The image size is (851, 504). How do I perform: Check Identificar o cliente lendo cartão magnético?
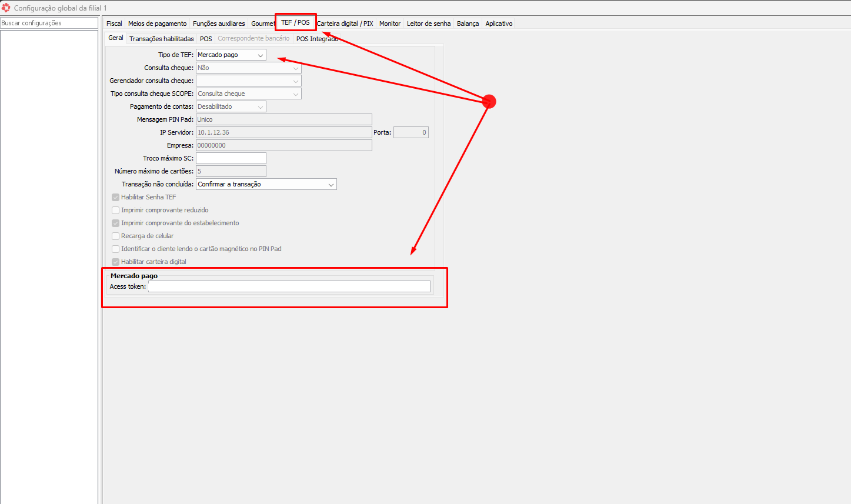(x=116, y=249)
